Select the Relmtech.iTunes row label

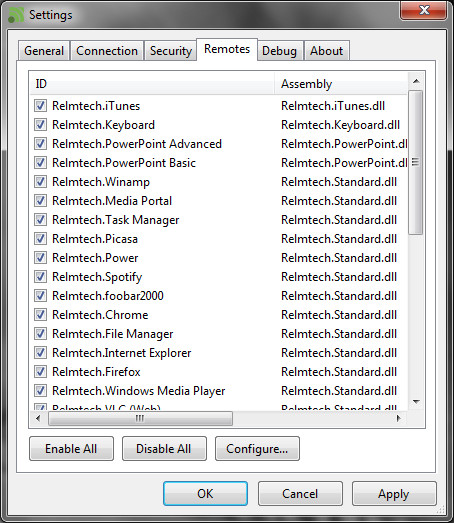click(96, 106)
